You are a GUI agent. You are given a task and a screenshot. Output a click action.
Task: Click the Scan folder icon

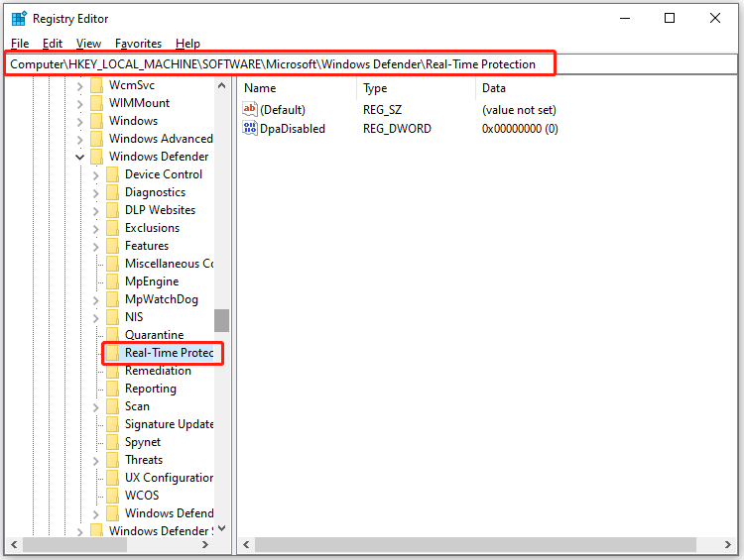click(112, 406)
